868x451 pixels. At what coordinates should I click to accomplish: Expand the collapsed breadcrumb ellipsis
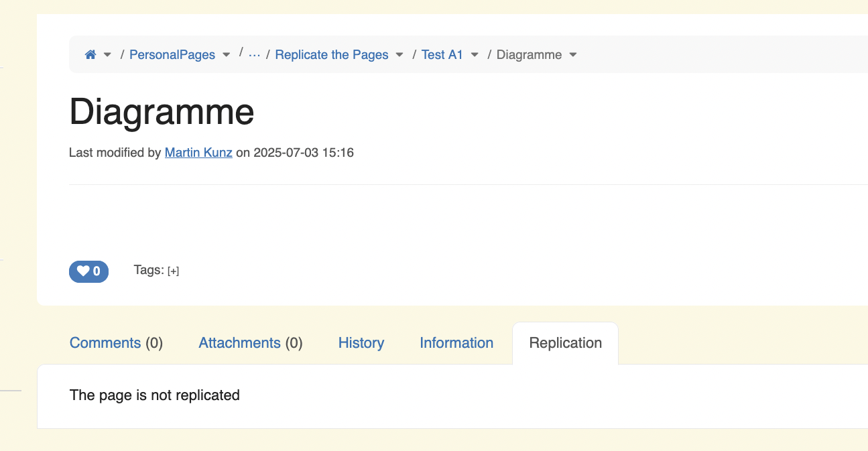(254, 54)
